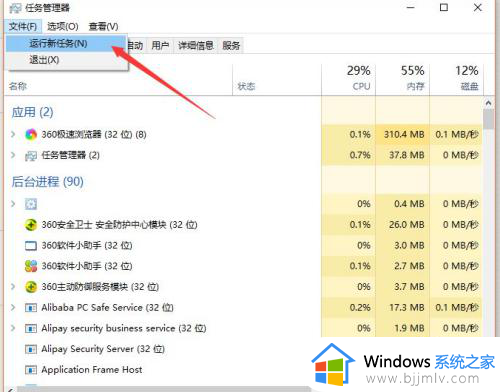
Task: Select the Application Frame Host icon
Action: point(31,370)
